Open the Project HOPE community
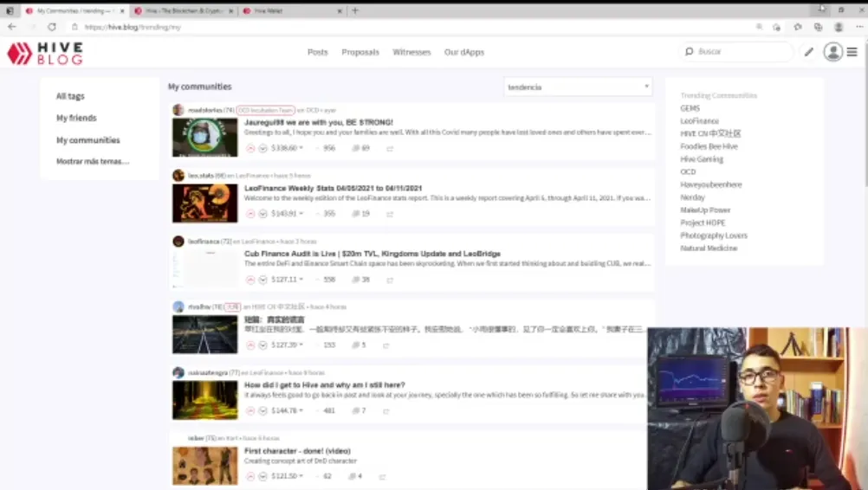 tap(703, 222)
